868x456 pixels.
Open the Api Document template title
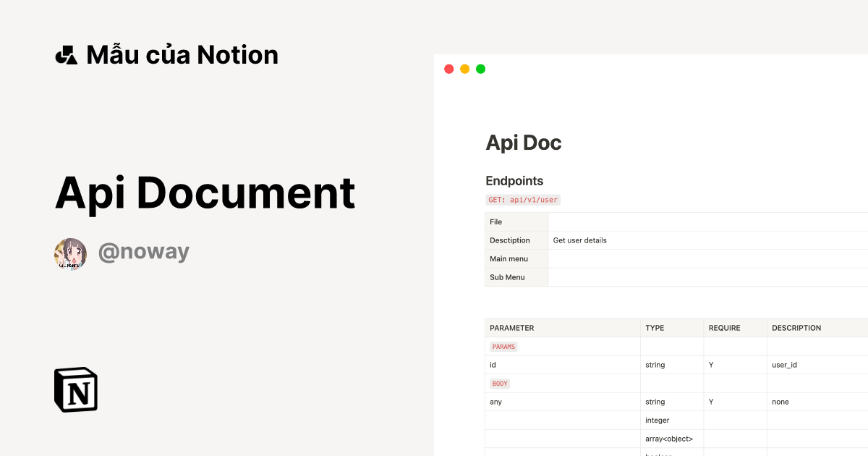(205, 193)
